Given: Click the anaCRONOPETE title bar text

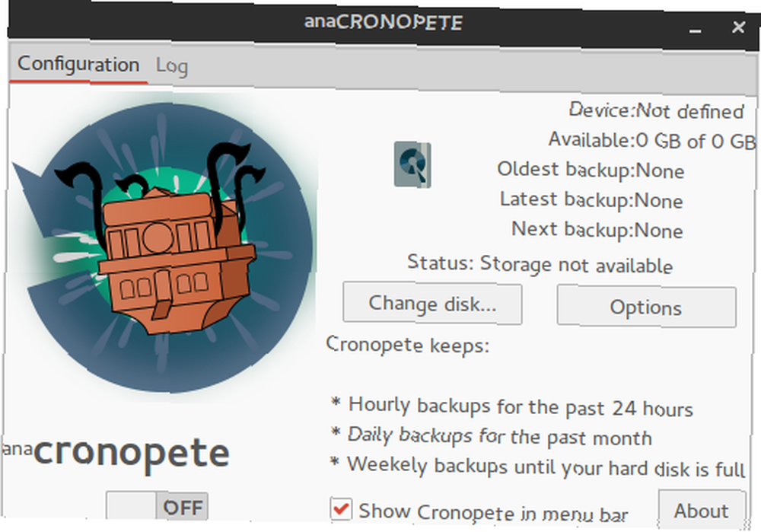Looking at the screenshot, I should 384,22.
